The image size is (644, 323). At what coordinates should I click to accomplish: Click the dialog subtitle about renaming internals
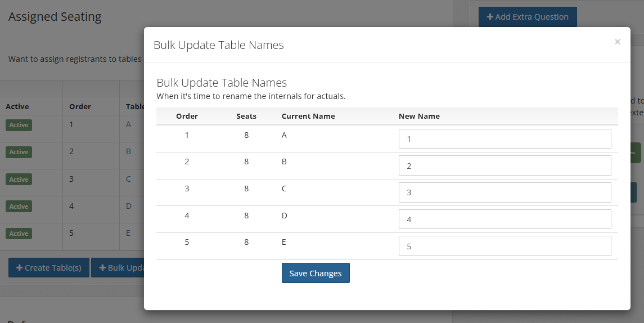[x=251, y=96]
